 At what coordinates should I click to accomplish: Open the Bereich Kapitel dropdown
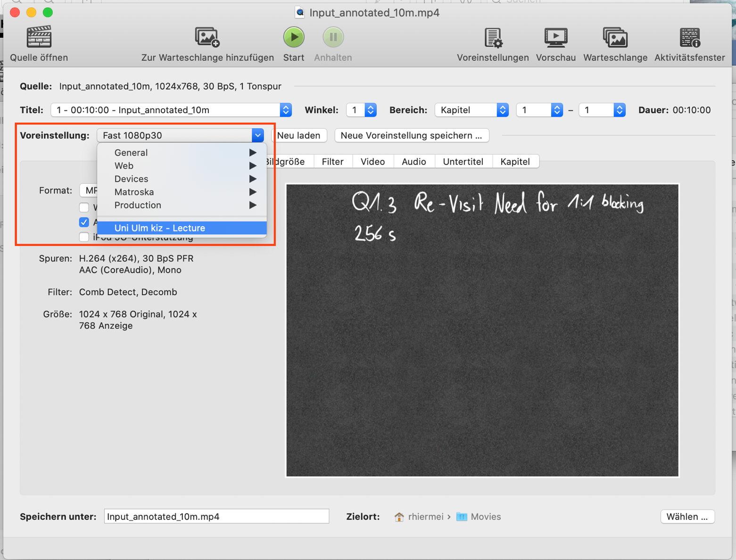click(471, 110)
